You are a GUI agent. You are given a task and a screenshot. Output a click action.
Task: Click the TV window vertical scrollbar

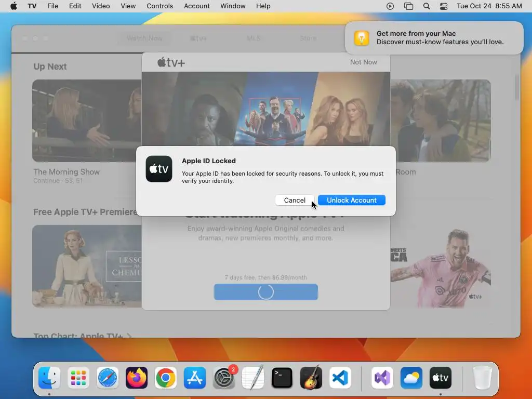(x=517, y=87)
